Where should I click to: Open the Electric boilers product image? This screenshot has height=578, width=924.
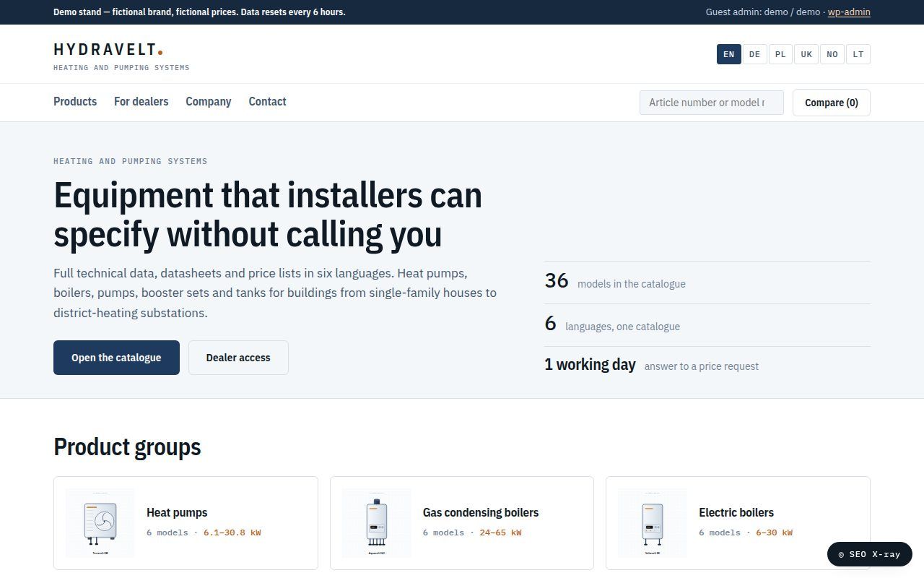(x=653, y=523)
